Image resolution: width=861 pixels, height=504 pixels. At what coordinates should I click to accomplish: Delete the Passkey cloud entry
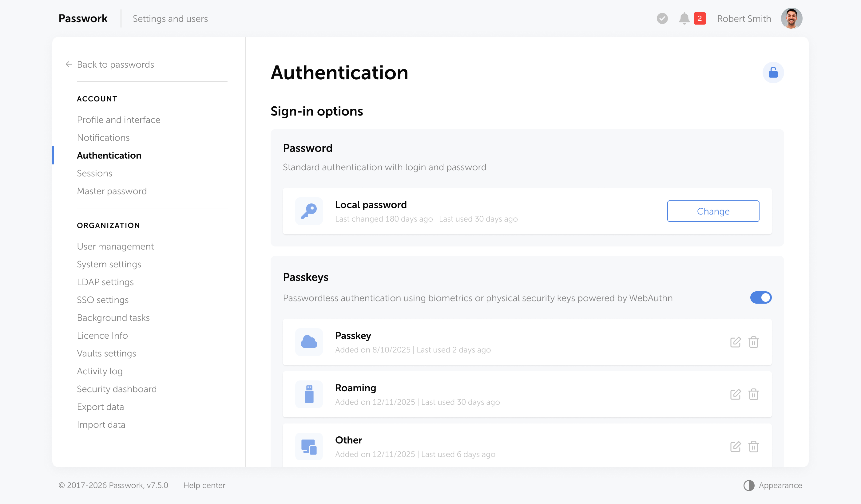click(x=753, y=342)
